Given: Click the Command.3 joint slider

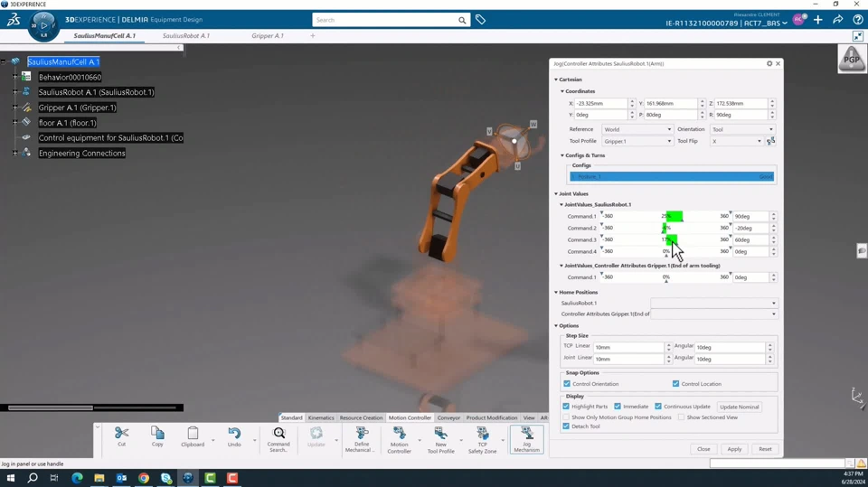Looking at the screenshot, I should 666,239.
